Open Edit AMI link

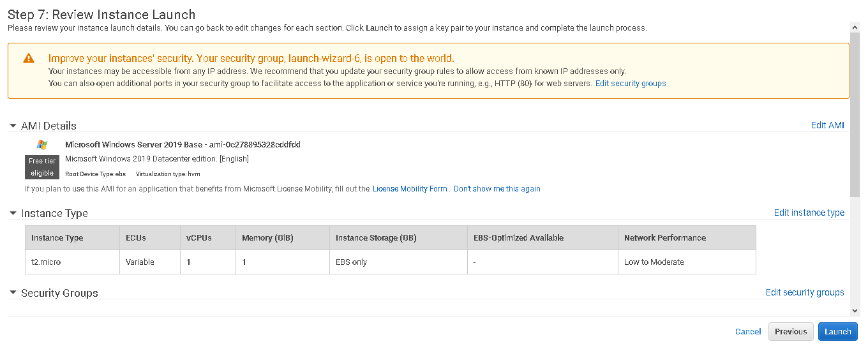point(827,125)
